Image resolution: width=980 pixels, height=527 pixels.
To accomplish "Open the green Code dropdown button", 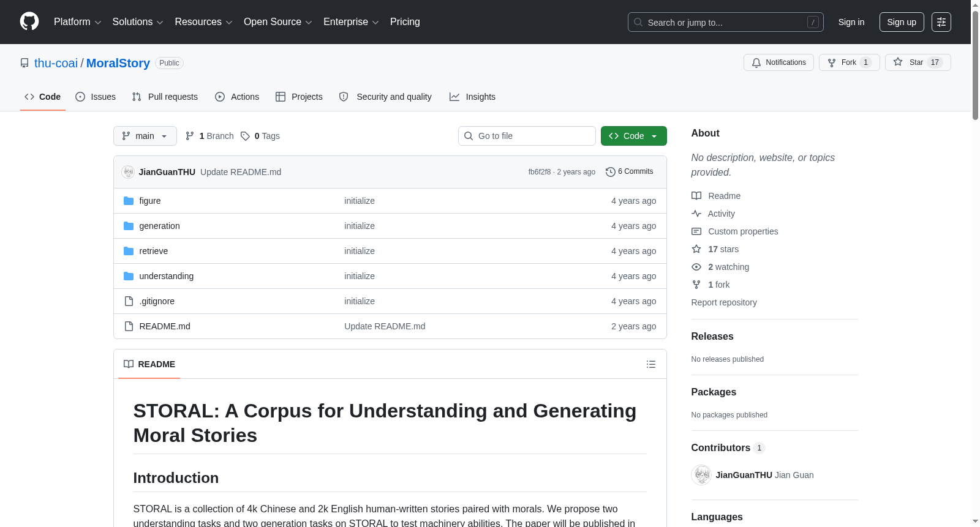I will click(x=634, y=136).
